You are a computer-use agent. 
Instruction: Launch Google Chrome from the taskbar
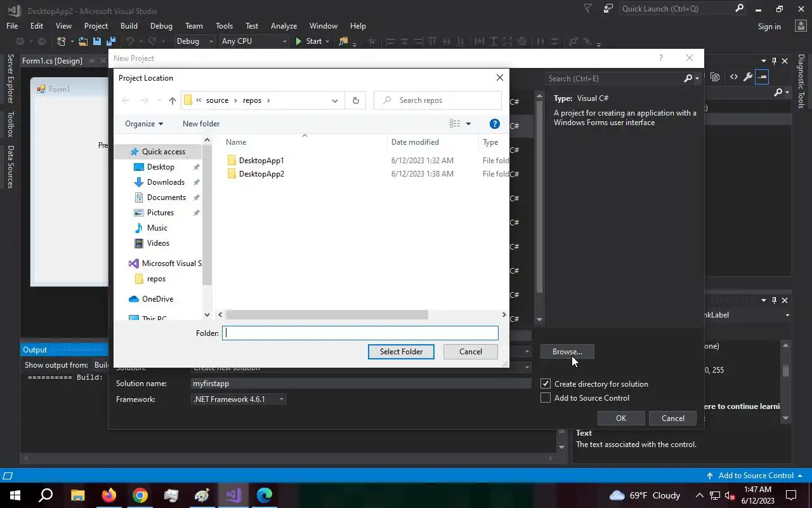click(x=140, y=495)
